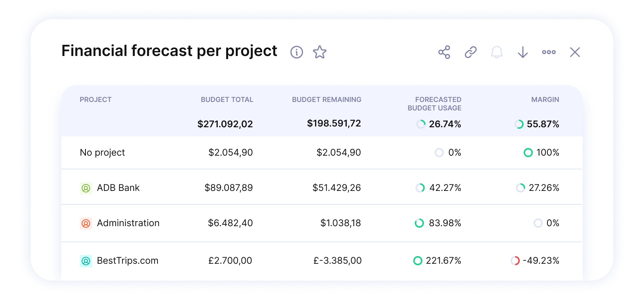The height and width of the screenshot is (299, 644).
Task: Sort by Budget Remaining column header
Action: pyautogui.click(x=326, y=100)
